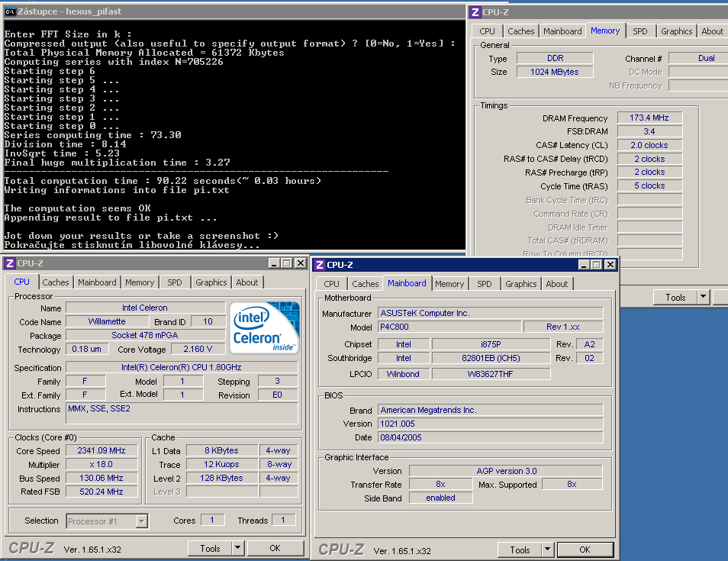The width and height of the screenshot is (728, 561).
Task: Click the Multiplier value x 18.0
Action: pos(101,464)
